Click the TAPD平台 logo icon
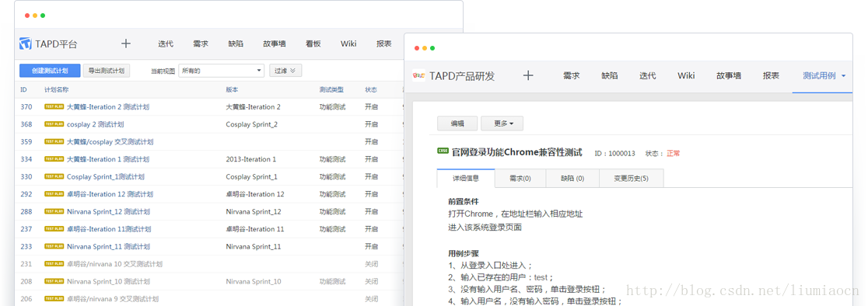 point(26,43)
